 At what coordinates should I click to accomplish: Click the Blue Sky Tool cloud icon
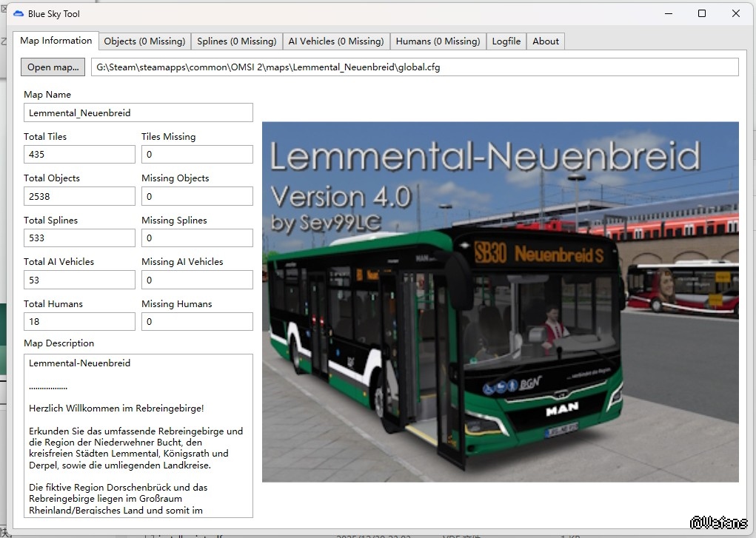point(19,14)
